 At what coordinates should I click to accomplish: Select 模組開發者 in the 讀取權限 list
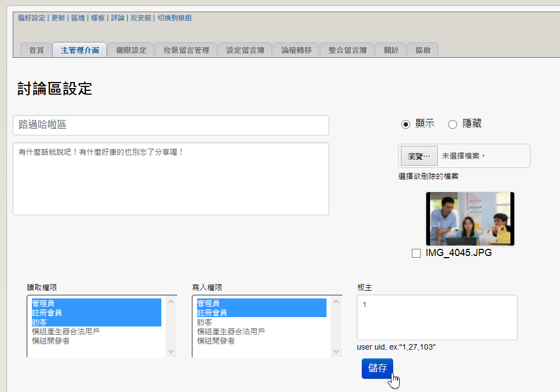pyautogui.click(x=51, y=341)
